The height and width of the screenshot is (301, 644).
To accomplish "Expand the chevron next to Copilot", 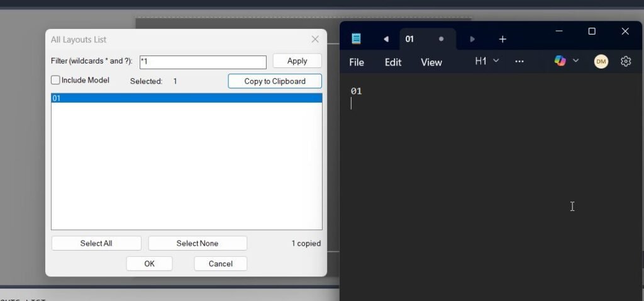I will pos(575,61).
